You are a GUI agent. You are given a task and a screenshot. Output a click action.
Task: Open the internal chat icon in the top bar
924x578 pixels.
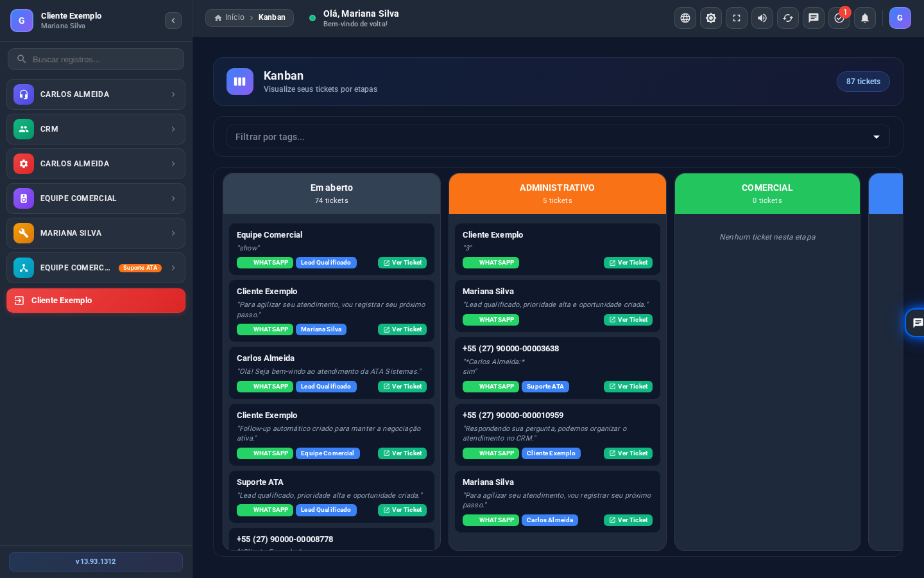(814, 18)
